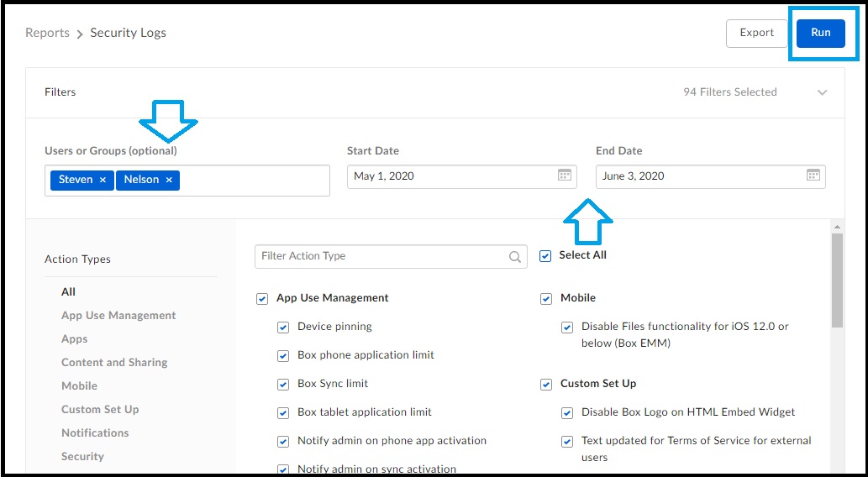The width and height of the screenshot is (868, 477).
Task: Collapse the Filters panel chevron
Action: (x=822, y=92)
